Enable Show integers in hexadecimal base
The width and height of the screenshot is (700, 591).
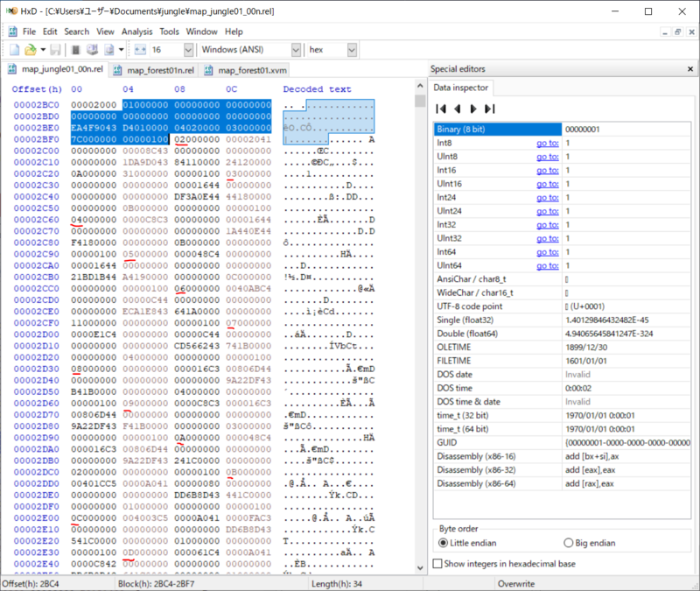505,564
